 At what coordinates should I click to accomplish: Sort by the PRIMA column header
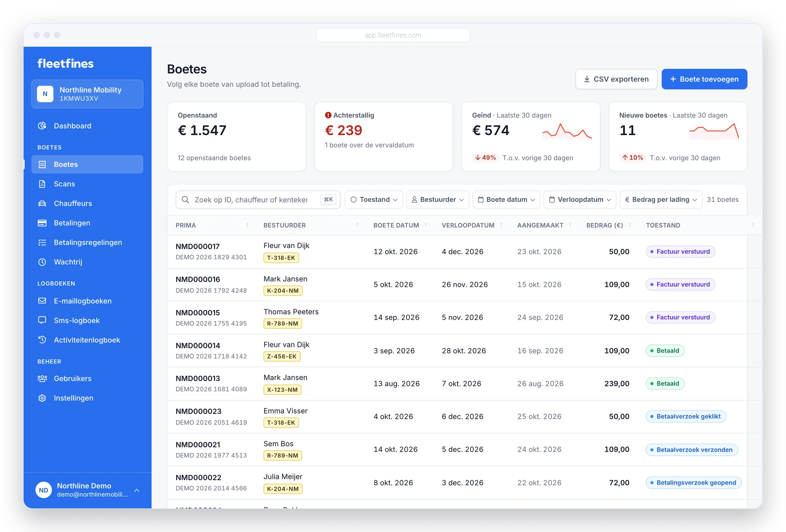tap(185, 225)
